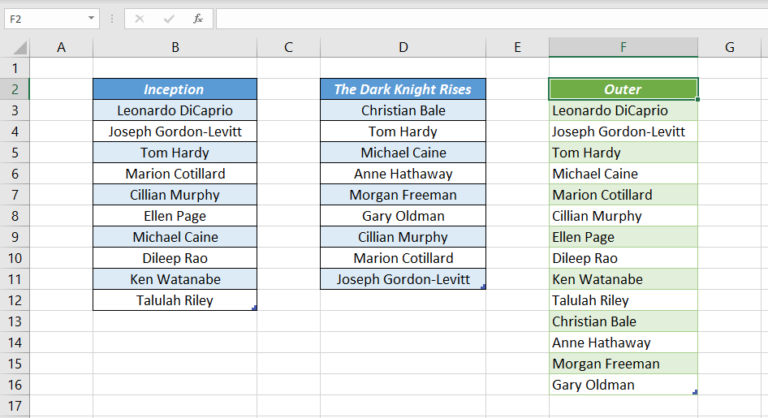
Task: Select Tom Hardy in column D
Action: (403, 131)
